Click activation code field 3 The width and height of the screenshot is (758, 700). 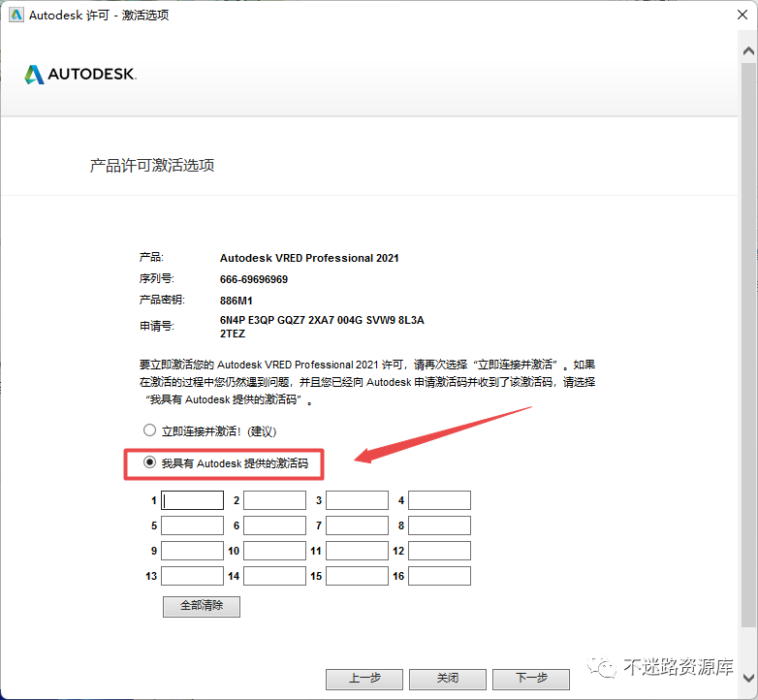point(358,500)
